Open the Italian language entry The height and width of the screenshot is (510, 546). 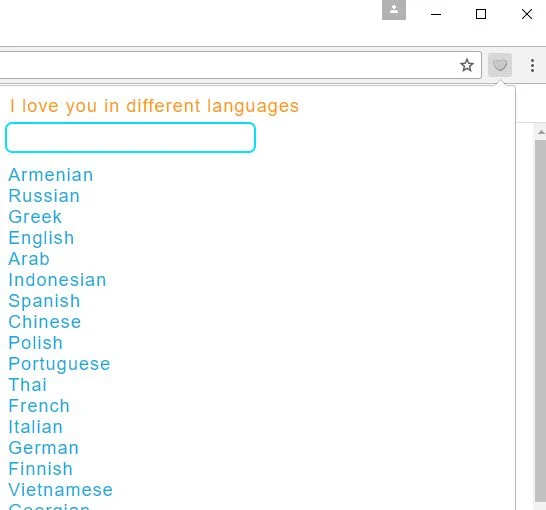36,427
